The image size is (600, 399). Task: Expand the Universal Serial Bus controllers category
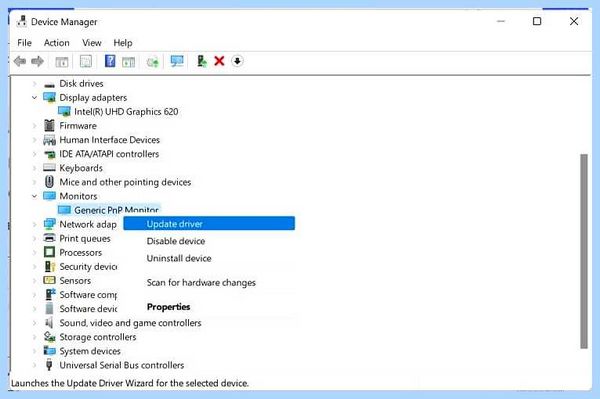[34, 365]
